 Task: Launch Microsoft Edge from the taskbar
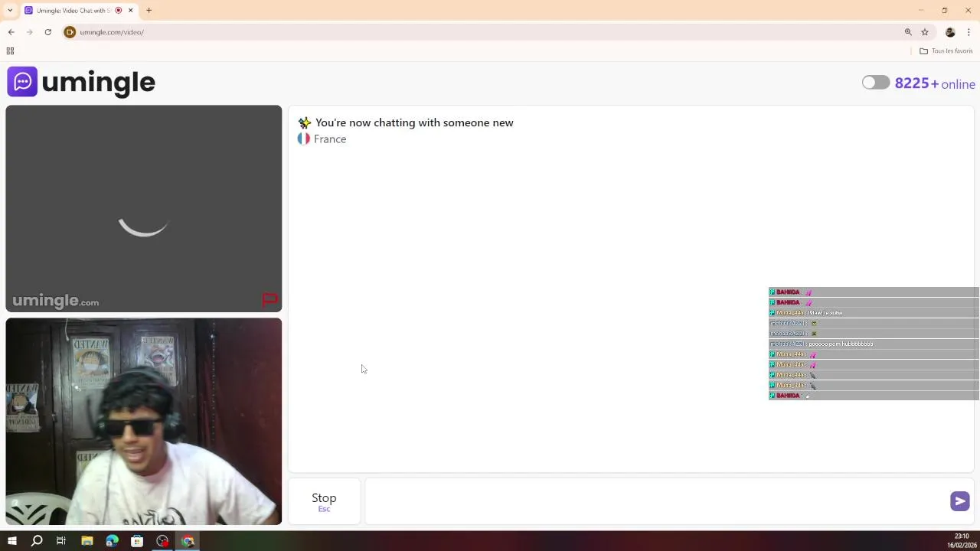pyautogui.click(x=112, y=541)
